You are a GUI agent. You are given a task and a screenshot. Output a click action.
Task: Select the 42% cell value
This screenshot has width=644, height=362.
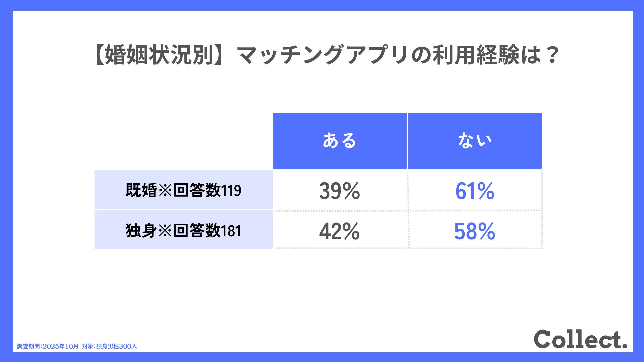339,231
